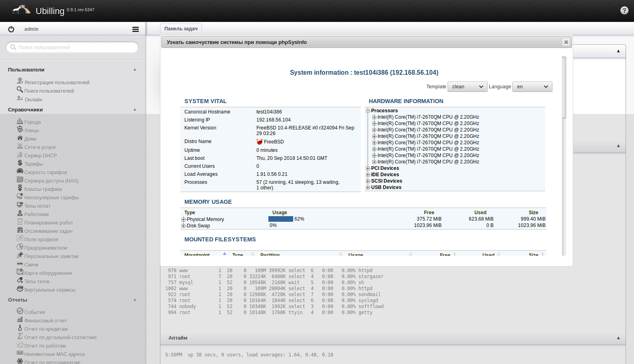Click the Финансовый отчет chart icon

[20, 319]
